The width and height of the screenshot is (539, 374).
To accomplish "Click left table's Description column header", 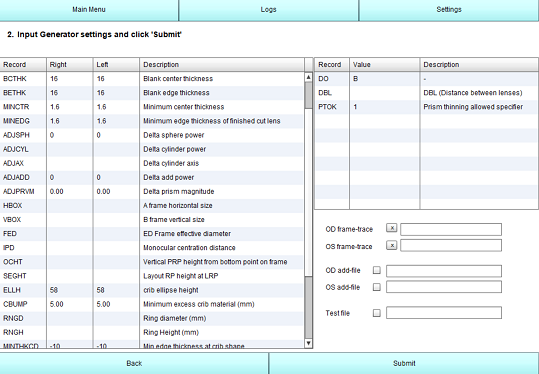I will click(x=222, y=65).
